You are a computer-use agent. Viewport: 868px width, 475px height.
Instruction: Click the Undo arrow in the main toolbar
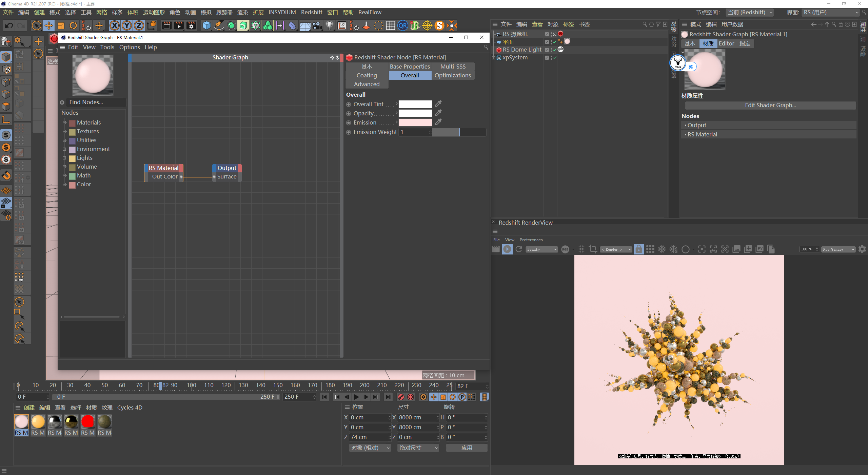pos(9,25)
